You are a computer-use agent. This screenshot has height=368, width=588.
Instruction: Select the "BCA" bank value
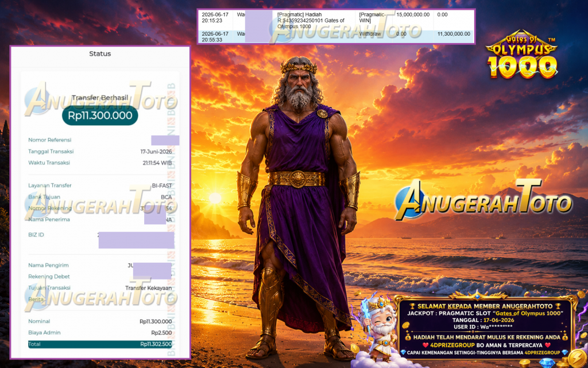click(x=167, y=197)
